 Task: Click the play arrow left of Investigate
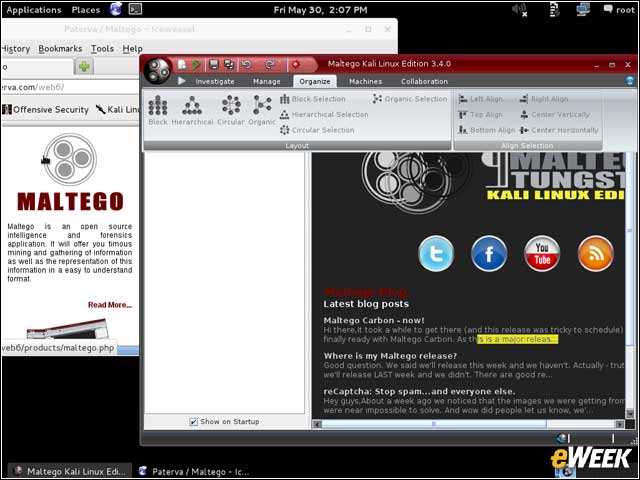coord(182,81)
